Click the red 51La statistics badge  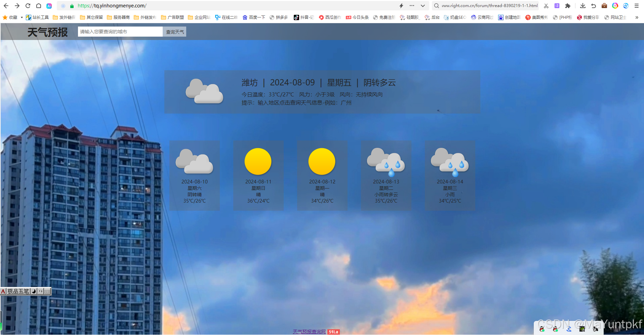[333, 332]
